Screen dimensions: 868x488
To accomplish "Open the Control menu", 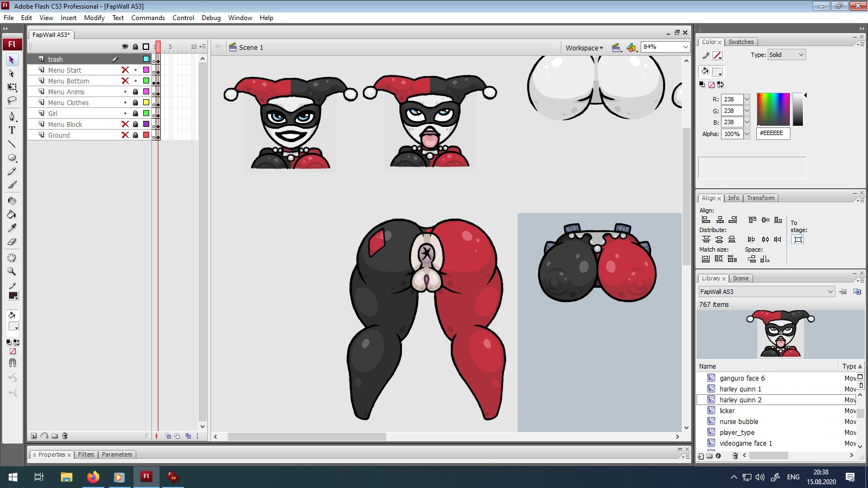I will pyautogui.click(x=183, y=18).
